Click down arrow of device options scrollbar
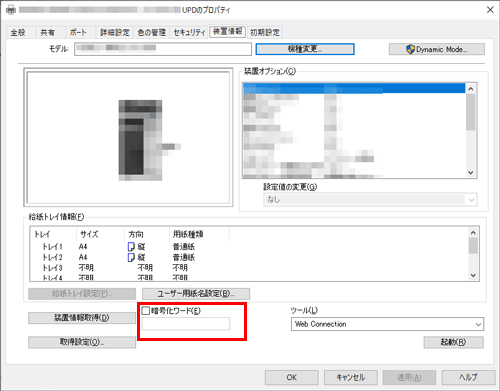500x391 pixels. point(470,172)
